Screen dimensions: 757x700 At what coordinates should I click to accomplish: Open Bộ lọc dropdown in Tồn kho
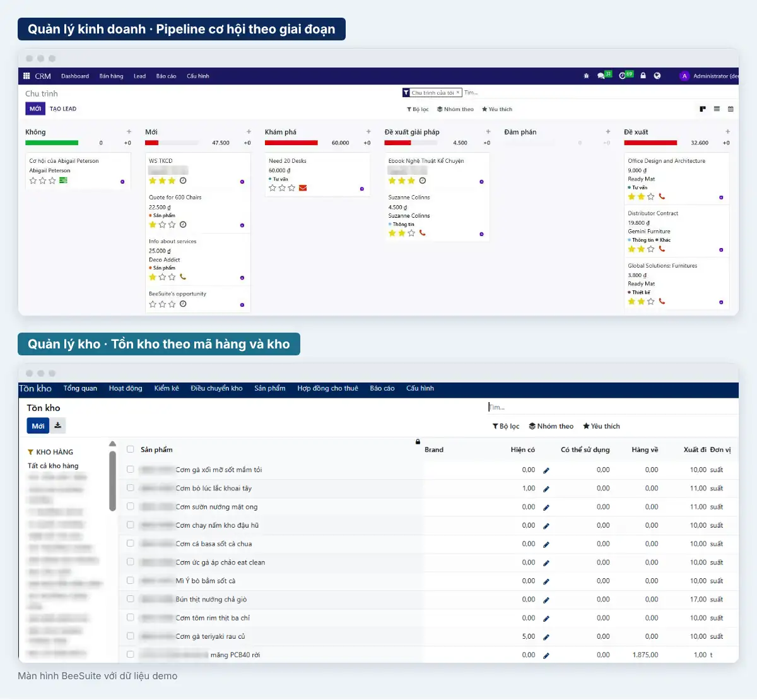coord(506,426)
